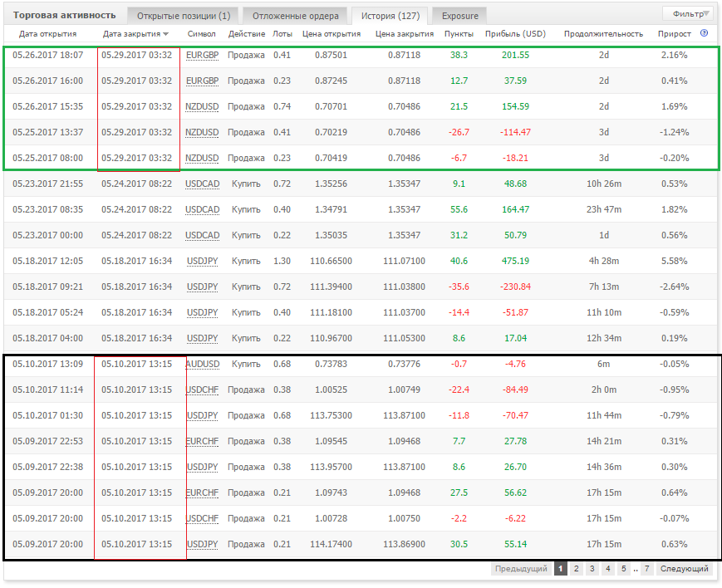Select the closing price 1.00749

click(405, 390)
